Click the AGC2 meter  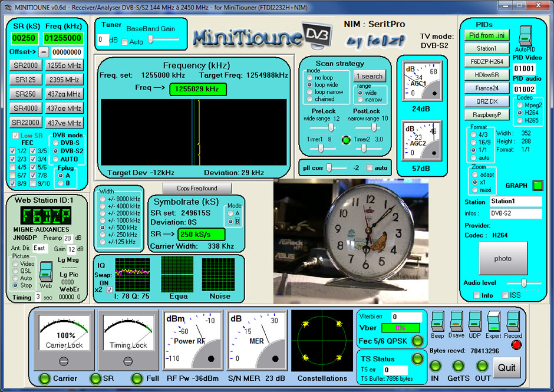pyautogui.click(x=421, y=141)
